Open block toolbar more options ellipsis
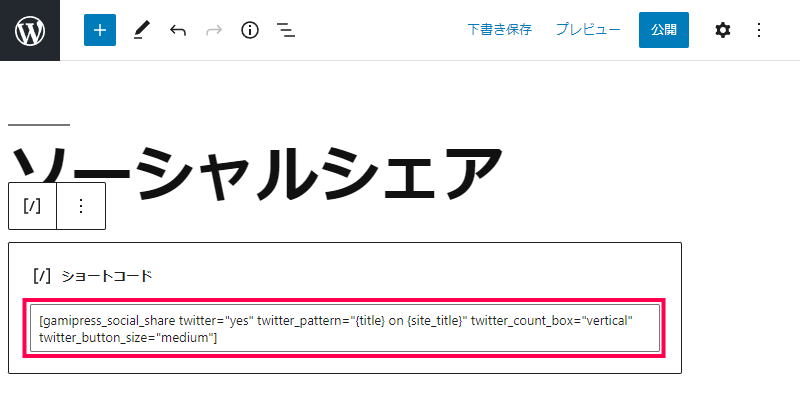800x409 pixels. click(x=81, y=206)
